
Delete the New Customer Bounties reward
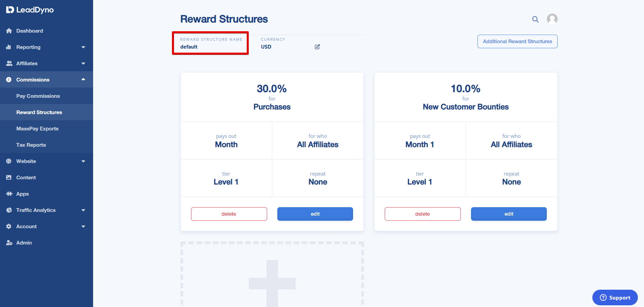pos(422,214)
